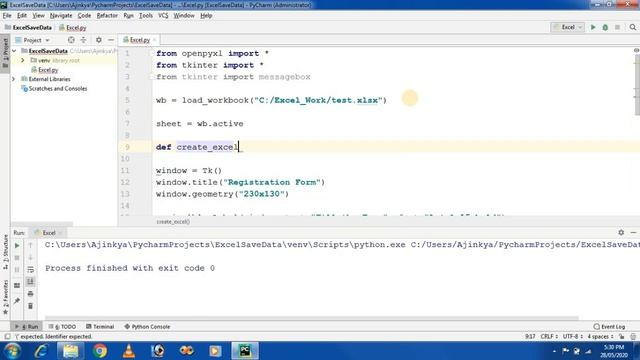Open the Structure side tool window tab
The width and height of the screenshot is (640, 360).
click(x=5, y=251)
